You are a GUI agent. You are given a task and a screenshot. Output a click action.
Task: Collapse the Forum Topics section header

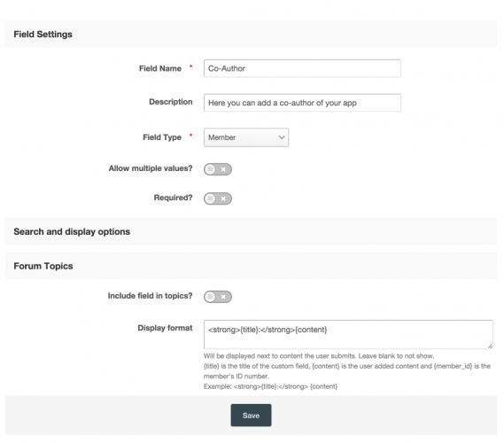(251, 266)
